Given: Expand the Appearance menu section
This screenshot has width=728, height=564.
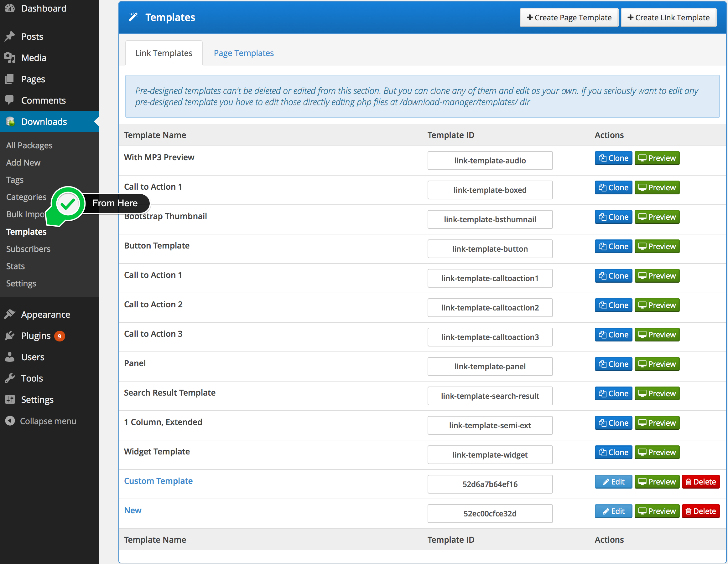Looking at the screenshot, I should [x=45, y=314].
